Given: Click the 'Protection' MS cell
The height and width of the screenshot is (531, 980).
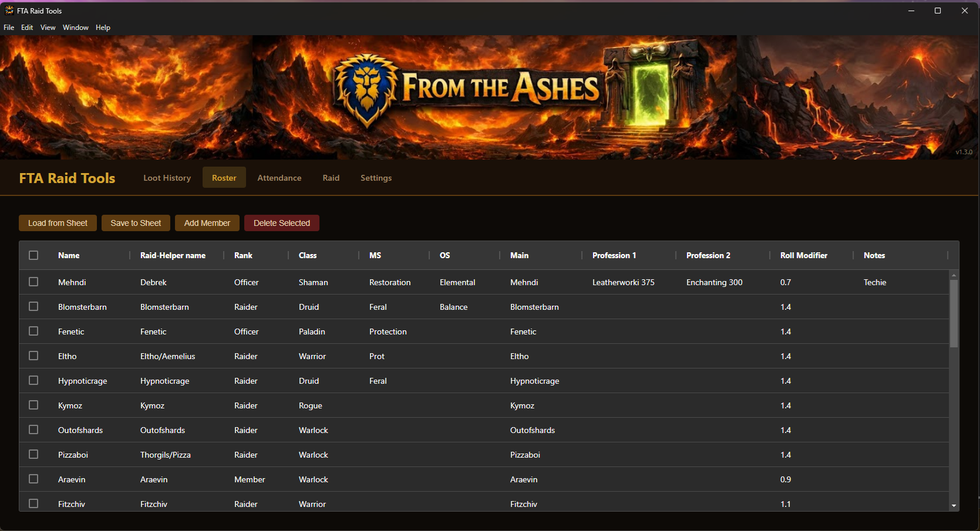Looking at the screenshot, I should pos(388,332).
